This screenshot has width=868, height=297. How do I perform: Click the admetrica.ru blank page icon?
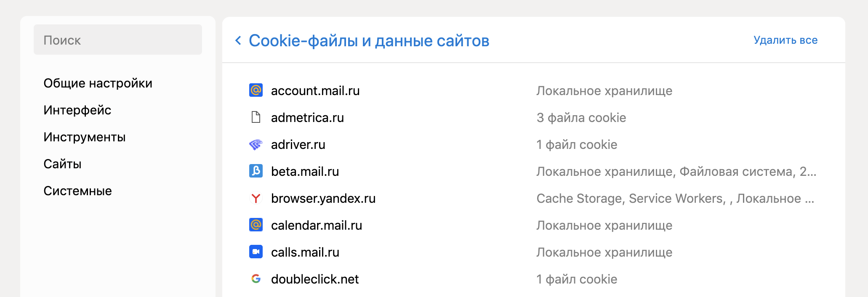[256, 117]
